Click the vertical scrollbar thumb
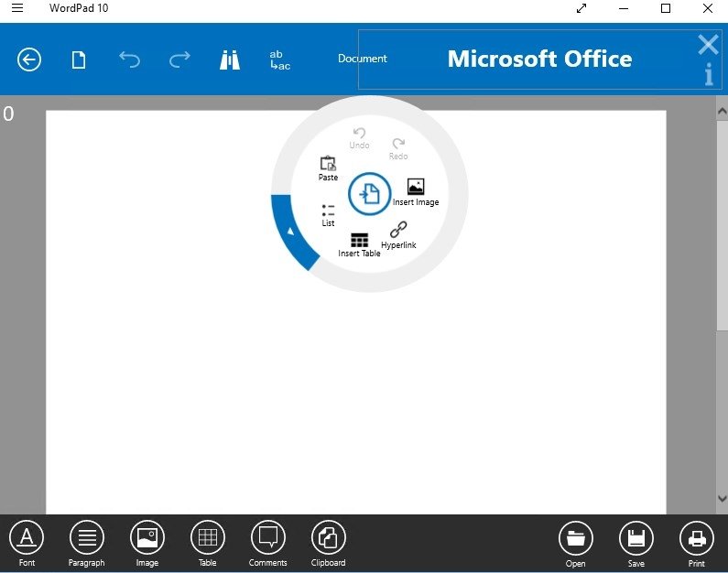 722,225
